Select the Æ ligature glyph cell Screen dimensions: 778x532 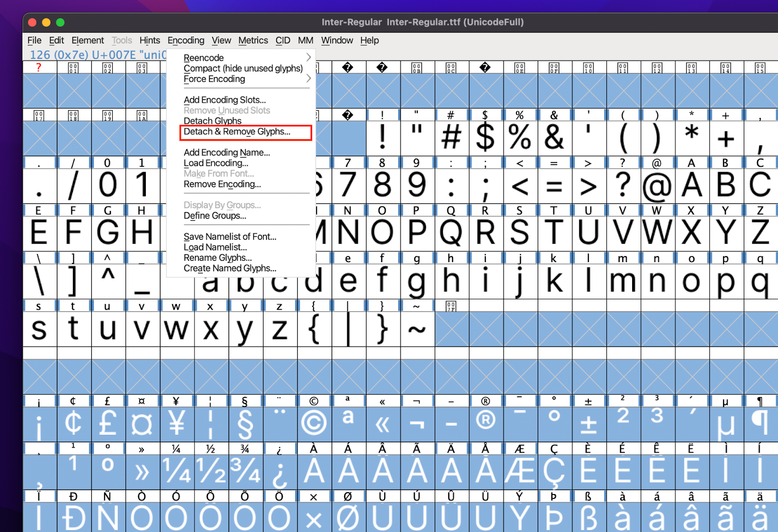[520, 470]
